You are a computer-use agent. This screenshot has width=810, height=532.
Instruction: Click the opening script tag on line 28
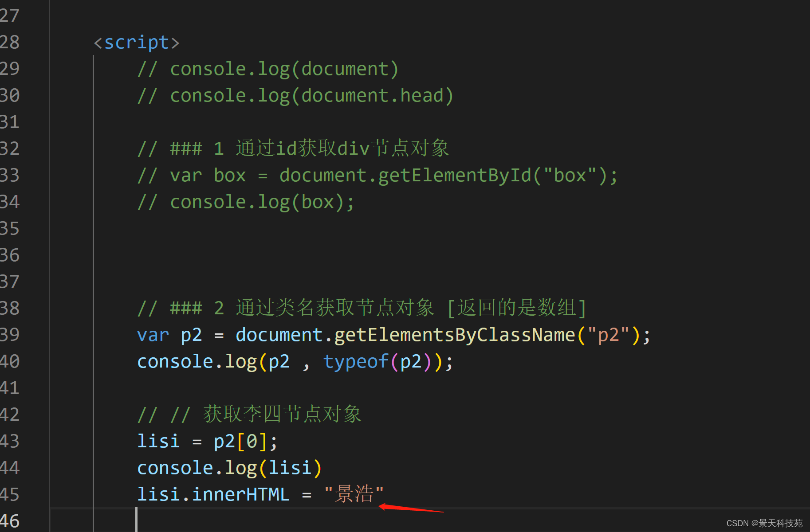click(x=137, y=43)
